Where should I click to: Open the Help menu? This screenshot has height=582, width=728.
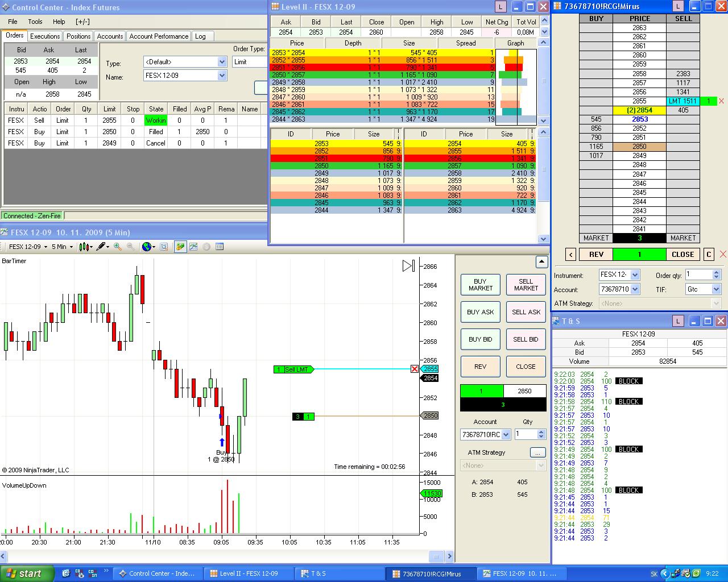coord(59,22)
